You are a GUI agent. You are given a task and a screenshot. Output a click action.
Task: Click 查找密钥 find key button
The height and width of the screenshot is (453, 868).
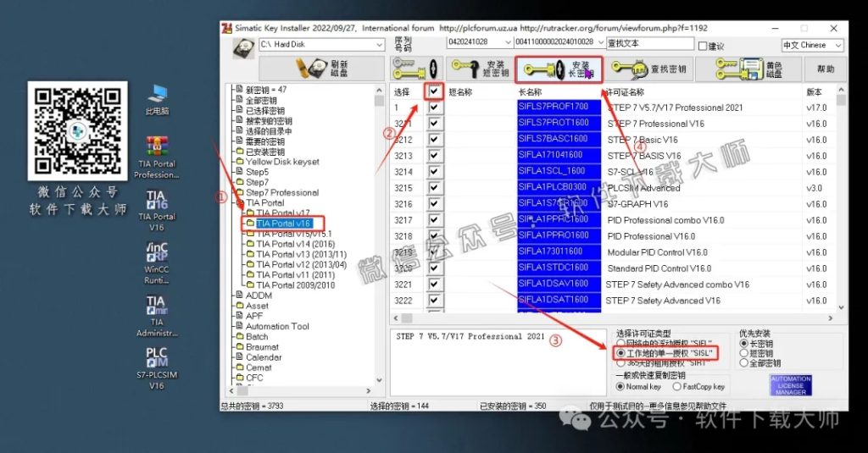(x=648, y=69)
